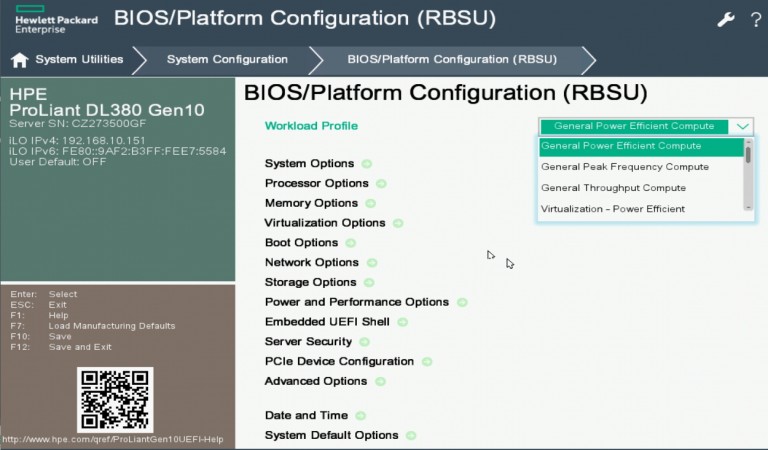Click the wrench settings icon

[726, 20]
